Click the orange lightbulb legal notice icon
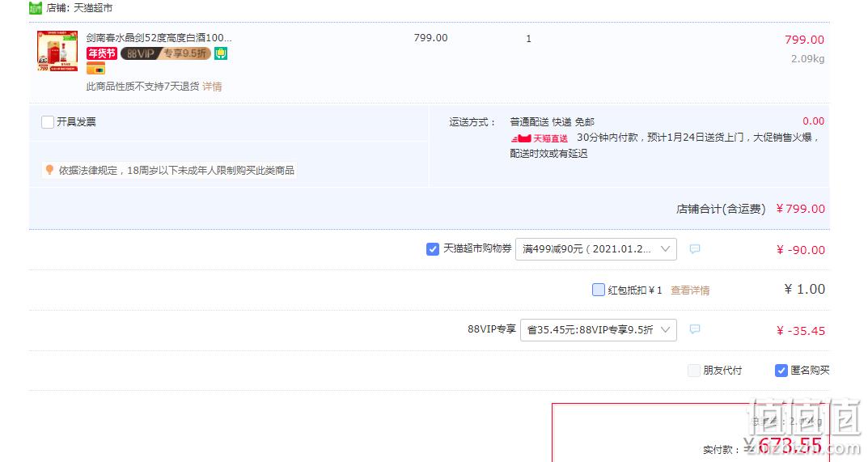This screenshot has width=868, height=462. [x=49, y=170]
